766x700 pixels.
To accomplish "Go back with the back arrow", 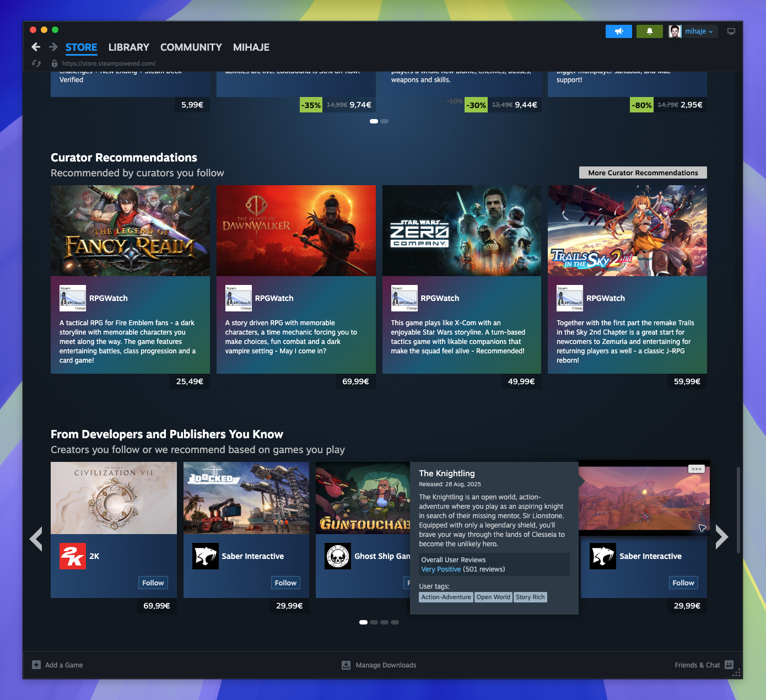I will pos(36,47).
